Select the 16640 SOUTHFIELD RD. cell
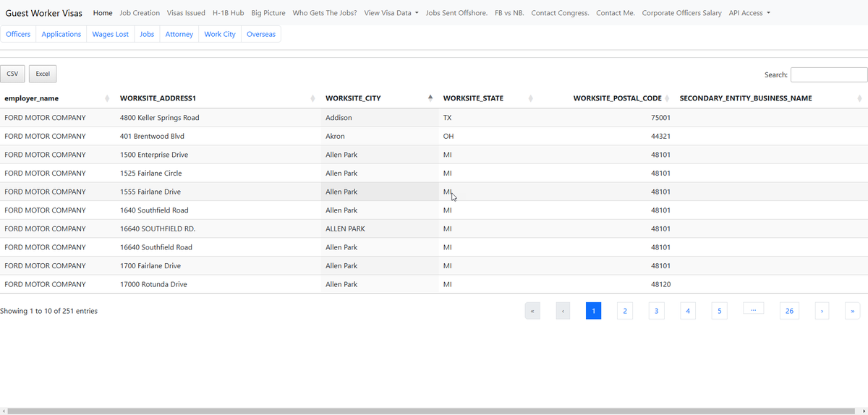The image size is (868, 415). pos(218,228)
